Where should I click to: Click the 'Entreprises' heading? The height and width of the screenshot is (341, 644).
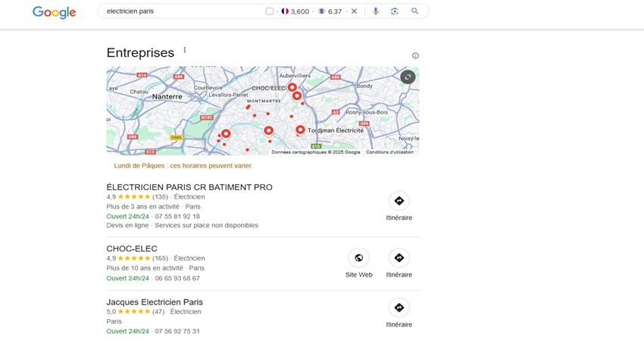coord(140,52)
